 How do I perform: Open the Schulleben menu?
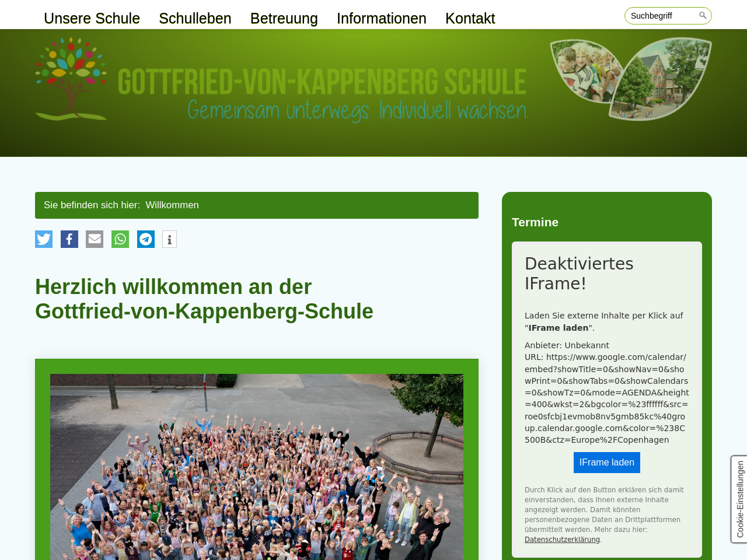point(195,19)
